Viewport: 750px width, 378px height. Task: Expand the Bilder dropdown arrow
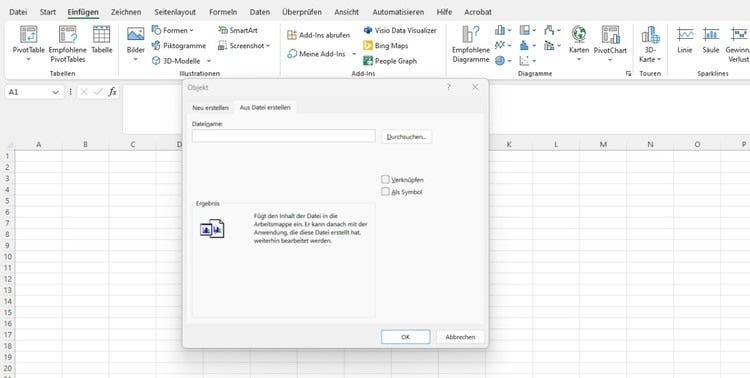(135, 59)
